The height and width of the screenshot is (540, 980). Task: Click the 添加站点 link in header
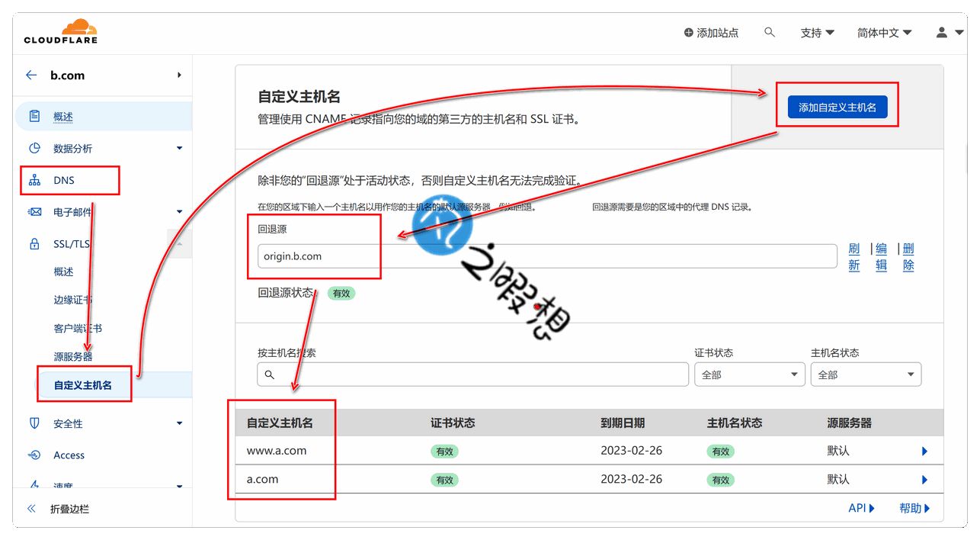[711, 33]
